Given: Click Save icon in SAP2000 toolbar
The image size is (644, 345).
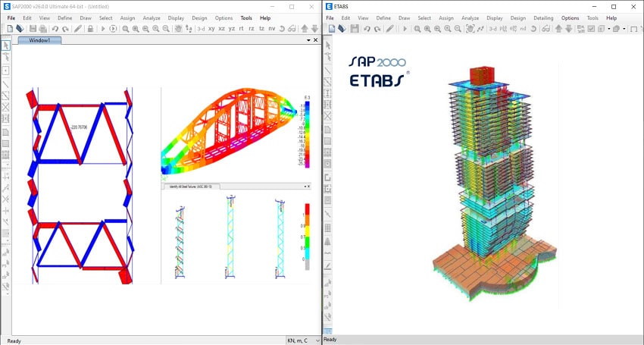Looking at the screenshot, I should [33, 29].
